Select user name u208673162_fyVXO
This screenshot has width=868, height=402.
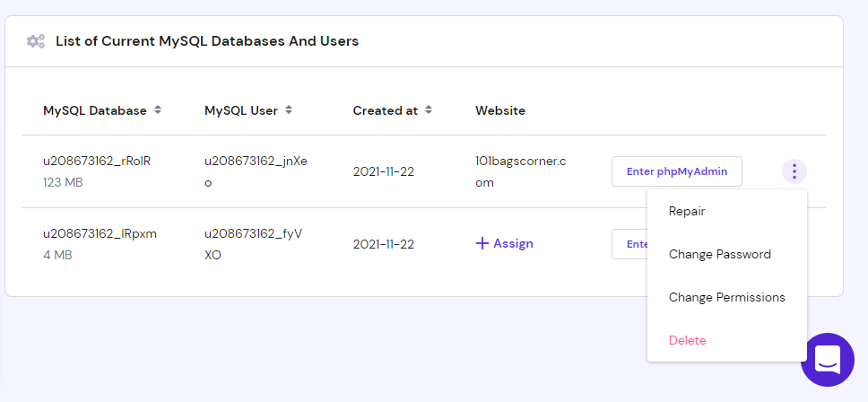(x=254, y=244)
